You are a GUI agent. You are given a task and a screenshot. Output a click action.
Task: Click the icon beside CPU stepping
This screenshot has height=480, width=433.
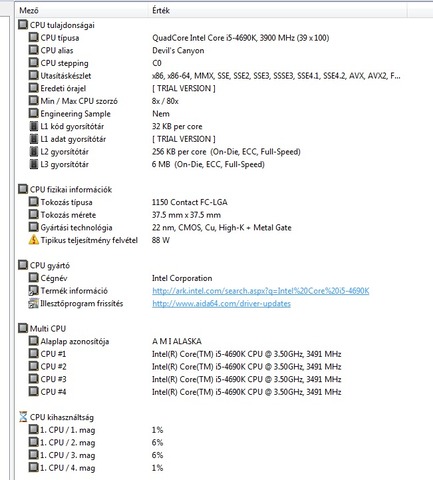pos(33,63)
